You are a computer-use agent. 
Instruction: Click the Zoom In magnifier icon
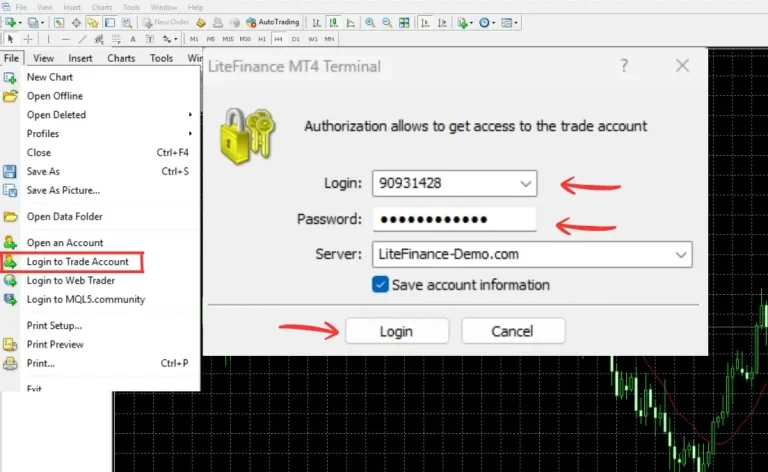(x=370, y=23)
